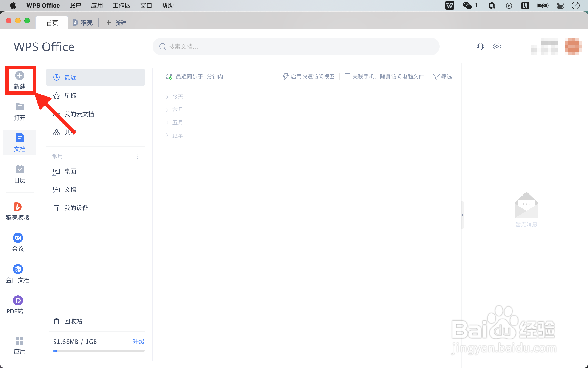
Task: Open the 应用 menu in menu bar
Action: click(97, 5)
